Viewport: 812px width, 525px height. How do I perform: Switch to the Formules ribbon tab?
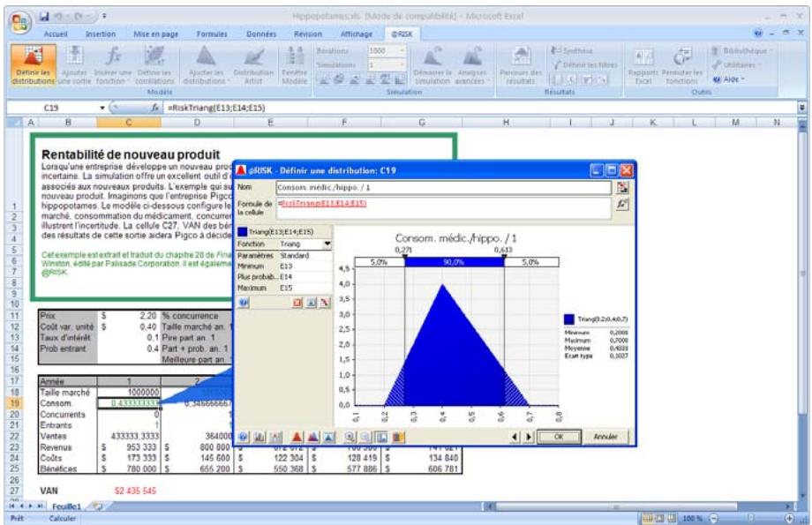[213, 34]
